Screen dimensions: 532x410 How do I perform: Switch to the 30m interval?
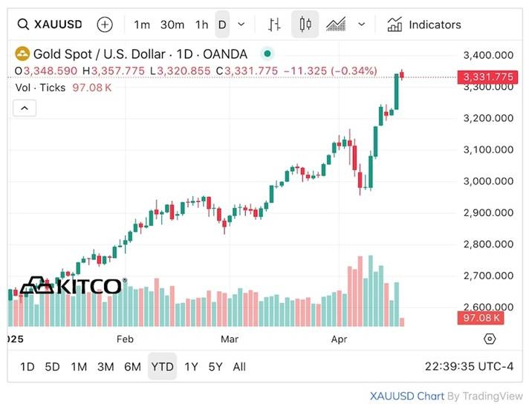[172, 25]
